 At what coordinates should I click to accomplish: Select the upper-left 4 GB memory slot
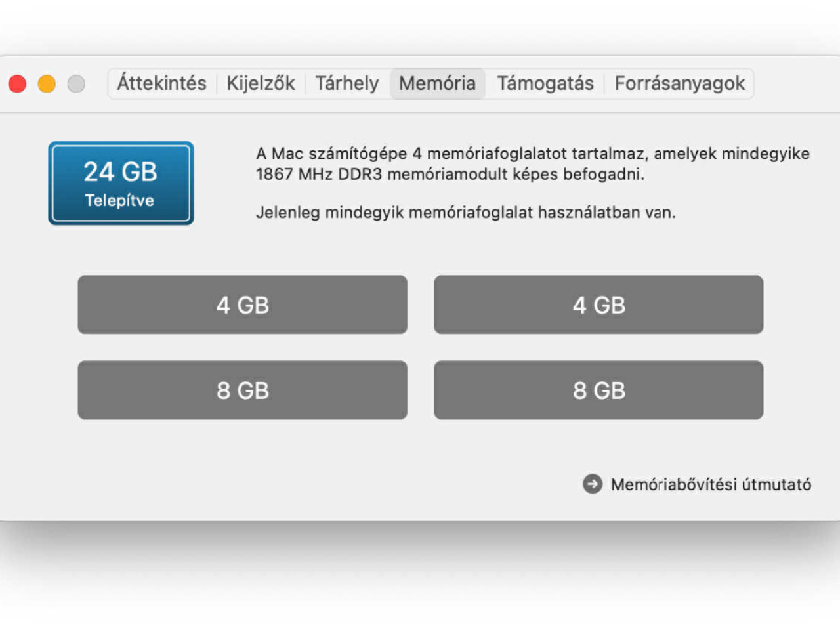(x=242, y=304)
